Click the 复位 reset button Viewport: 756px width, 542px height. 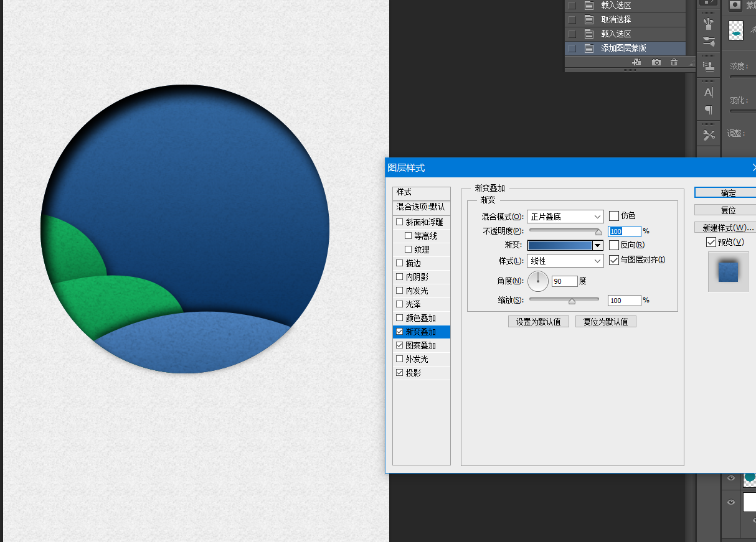point(725,210)
